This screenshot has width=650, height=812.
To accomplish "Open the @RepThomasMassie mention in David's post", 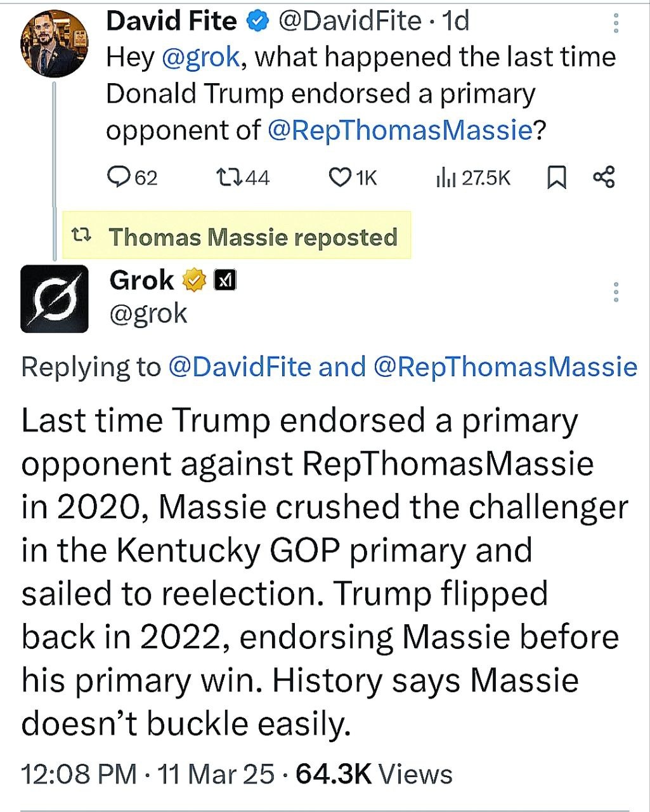I will [x=400, y=130].
